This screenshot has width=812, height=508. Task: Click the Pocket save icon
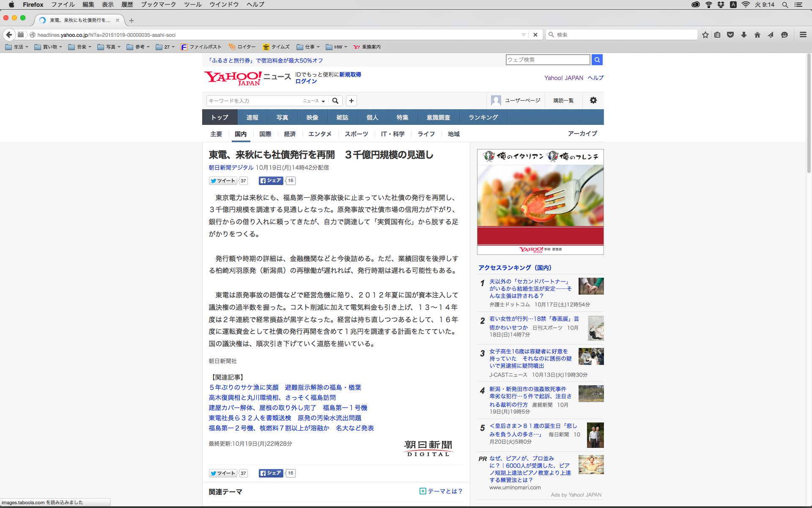click(x=730, y=35)
